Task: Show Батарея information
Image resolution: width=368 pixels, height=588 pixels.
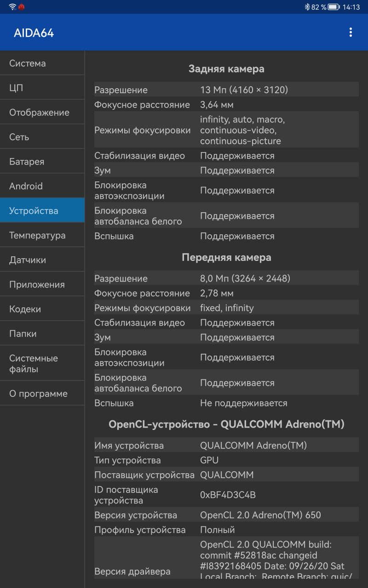Action: pos(42,162)
